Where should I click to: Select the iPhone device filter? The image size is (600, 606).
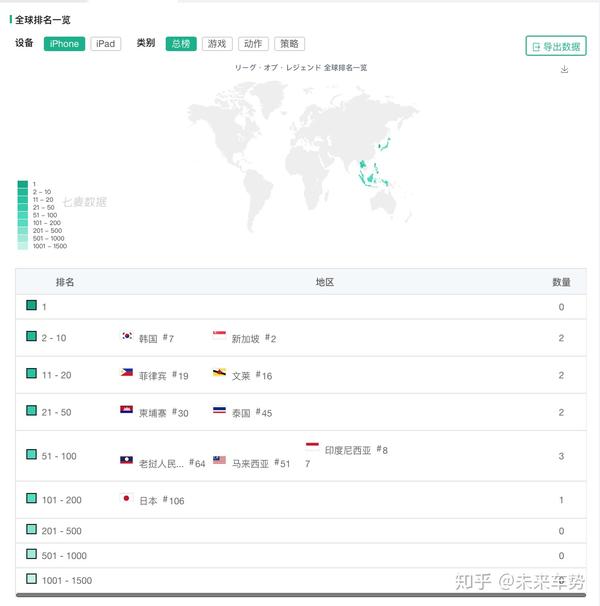tap(64, 44)
